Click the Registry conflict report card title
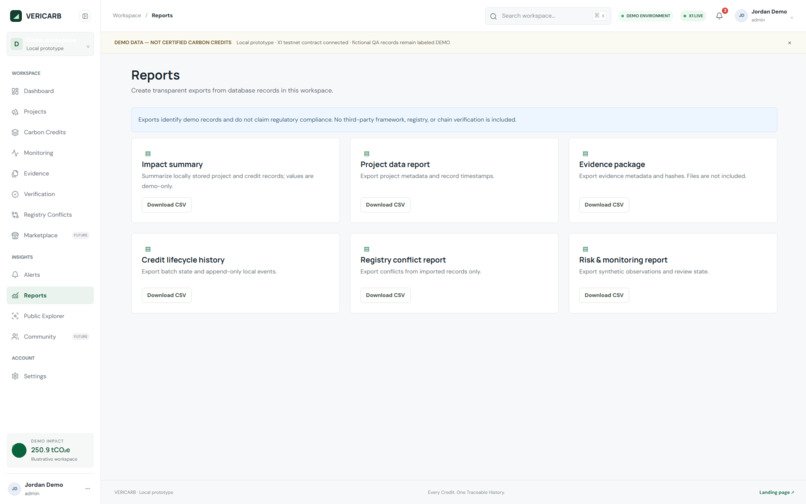The width and height of the screenshot is (806, 504). pyautogui.click(x=403, y=260)
